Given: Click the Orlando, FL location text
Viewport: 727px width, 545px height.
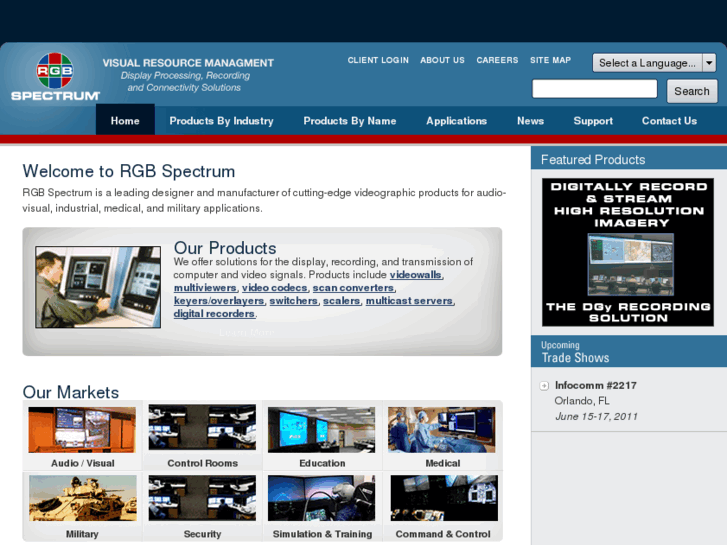Looking at the screenshot, I should pyautogui.click(x=582, y=401).
